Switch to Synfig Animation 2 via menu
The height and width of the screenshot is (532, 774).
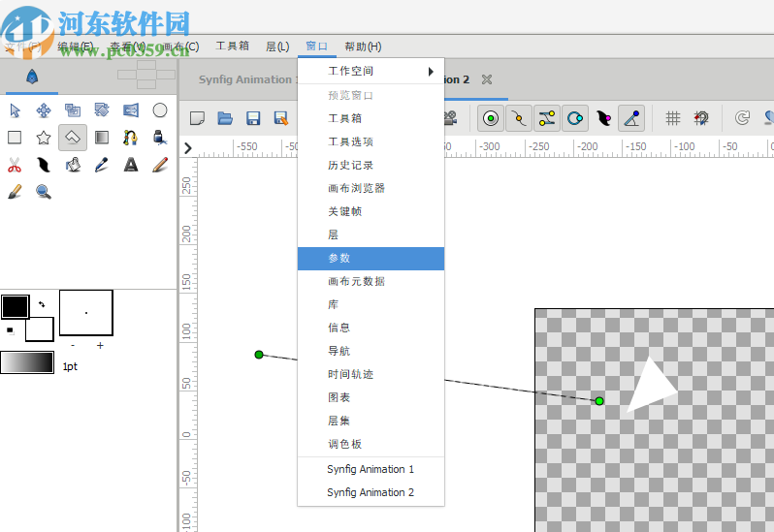pos(371,492)
